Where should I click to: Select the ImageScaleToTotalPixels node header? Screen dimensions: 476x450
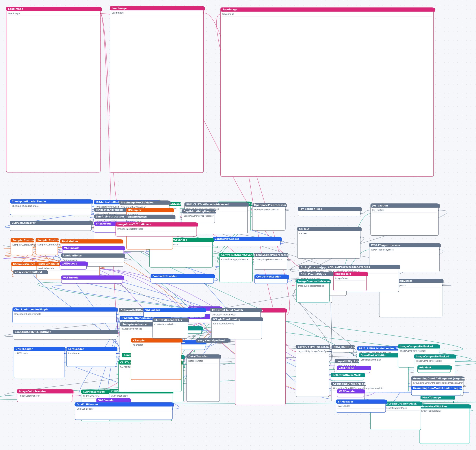click(x=157, y=224)
